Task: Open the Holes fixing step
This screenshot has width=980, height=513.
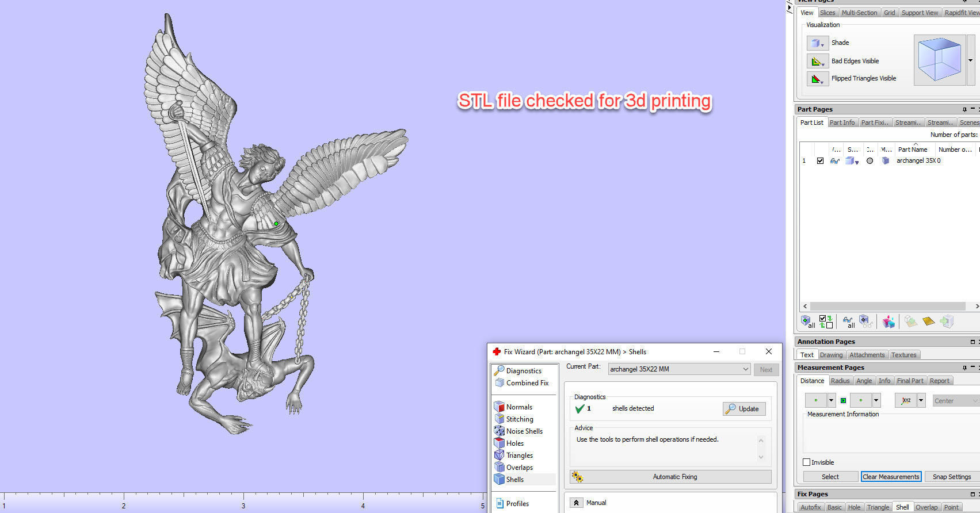Action: [x=509, y=443]
